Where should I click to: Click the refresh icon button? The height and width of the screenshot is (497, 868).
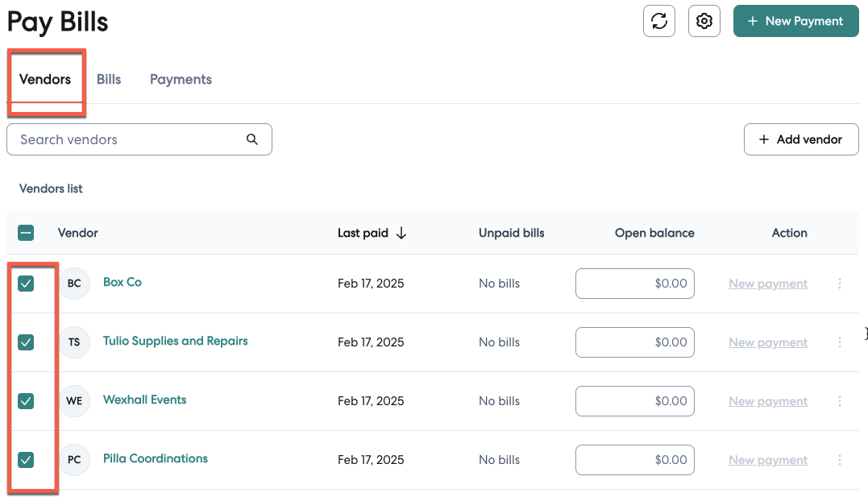coord(658,21)
